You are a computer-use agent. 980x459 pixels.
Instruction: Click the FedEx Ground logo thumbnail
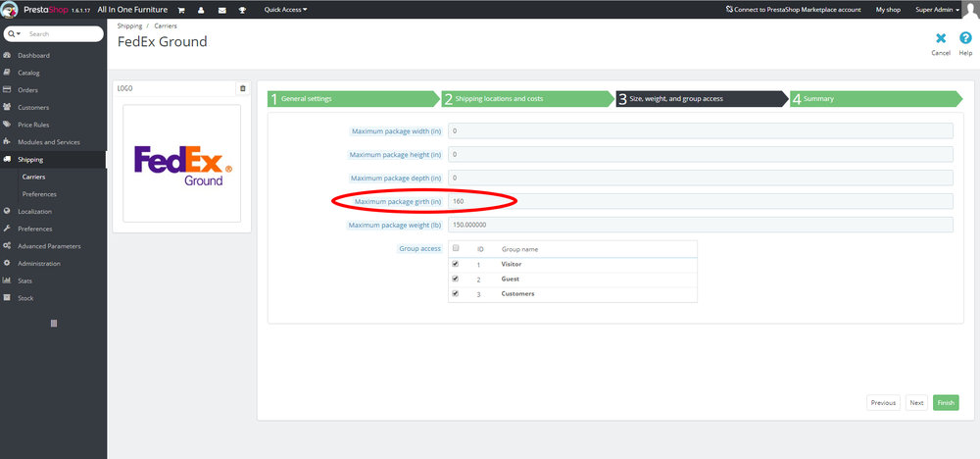tap(181, 163)
